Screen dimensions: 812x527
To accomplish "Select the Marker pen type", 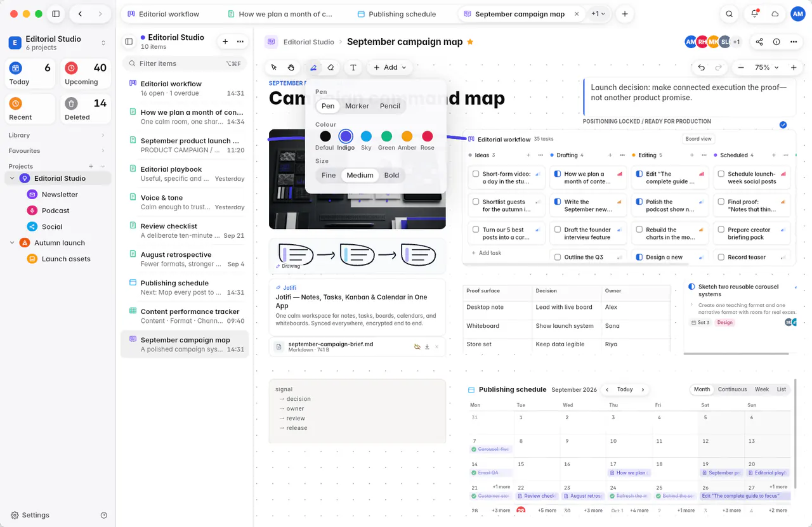I will point(357,106).
